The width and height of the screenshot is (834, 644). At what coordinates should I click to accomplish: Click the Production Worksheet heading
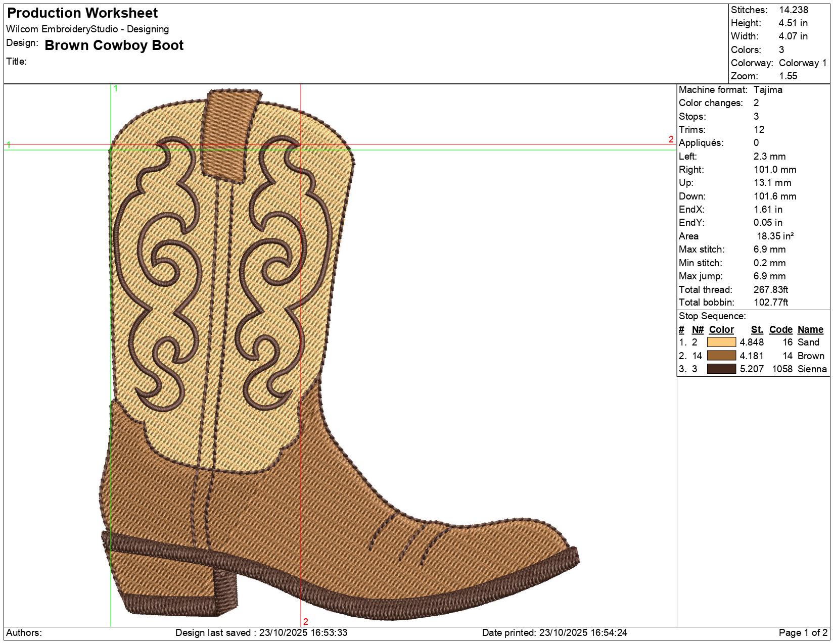click(x=82, y=13)
